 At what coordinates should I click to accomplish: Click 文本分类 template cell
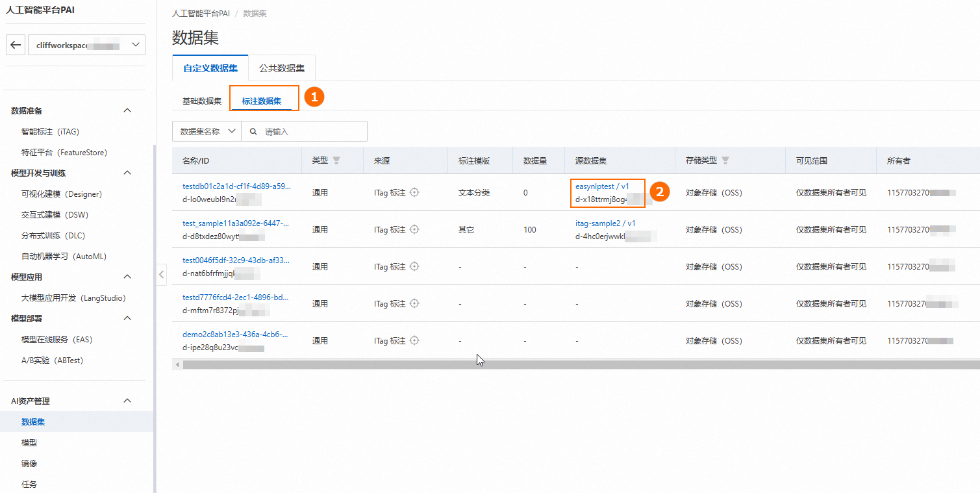(x=474, y=193)
